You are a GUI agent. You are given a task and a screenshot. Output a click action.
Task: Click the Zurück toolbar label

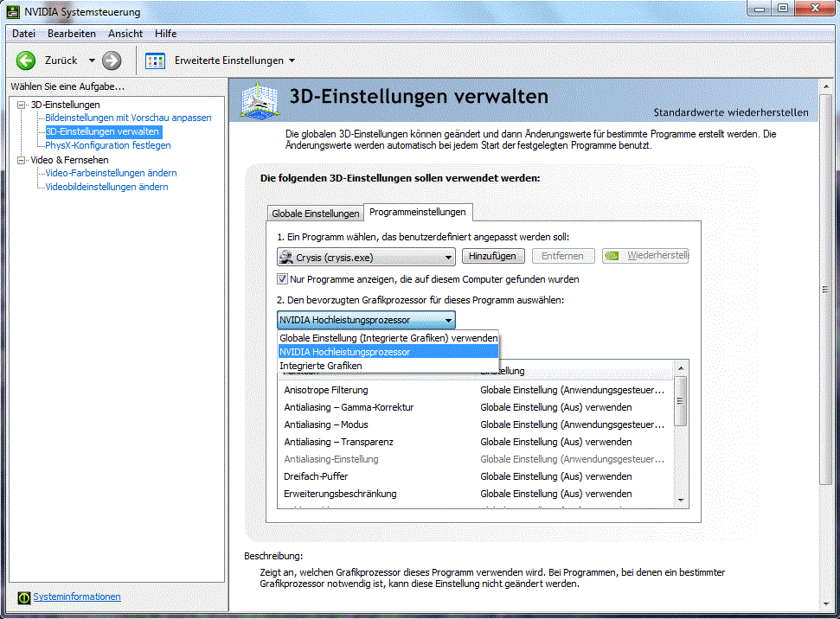[61, 61]
